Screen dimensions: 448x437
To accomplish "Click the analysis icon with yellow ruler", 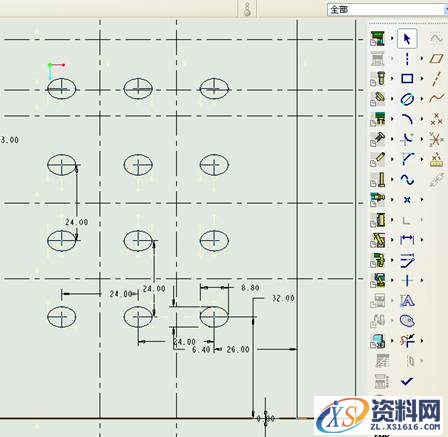I will tap(436, 160).
